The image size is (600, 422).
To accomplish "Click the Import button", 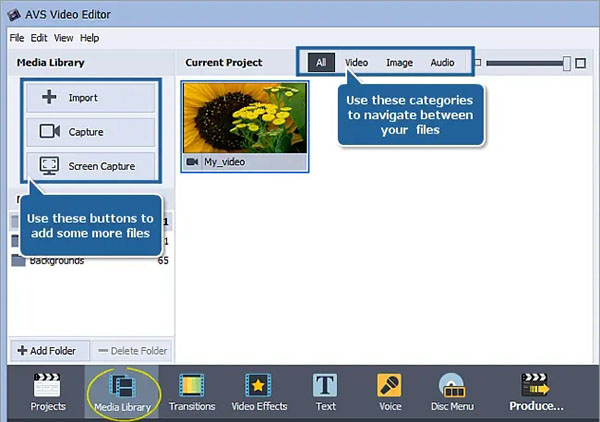I will click(91, 98).
